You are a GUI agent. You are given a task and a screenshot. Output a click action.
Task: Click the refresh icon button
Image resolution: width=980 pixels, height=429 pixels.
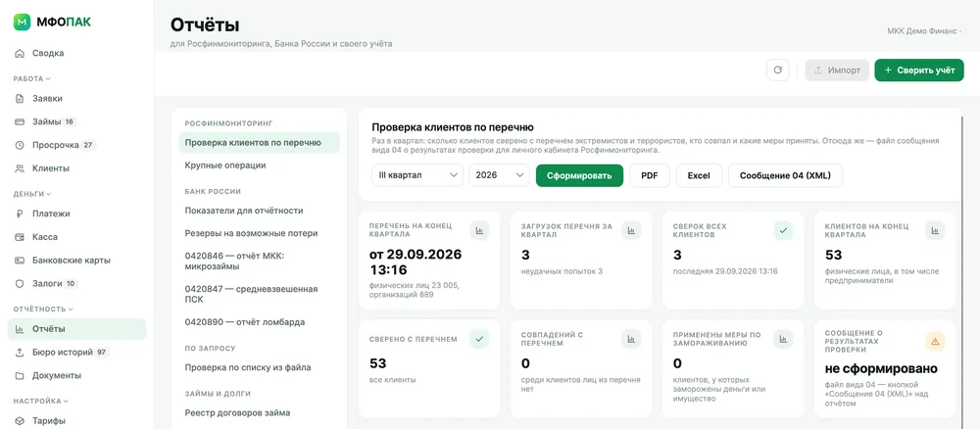click(777, 70)
